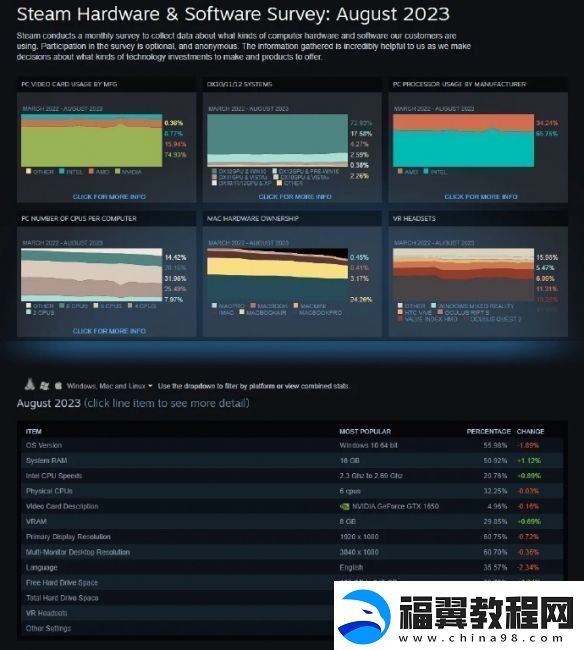The height and width of the screenshot is (650, 584).
Task: Click the 'NVIDIA GeForce GTX 1650' text
Action: [395, 506]
